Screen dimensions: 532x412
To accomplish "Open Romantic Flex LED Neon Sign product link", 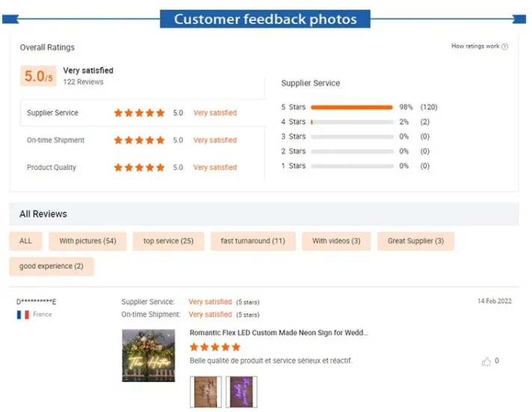I will pos(279,333).
